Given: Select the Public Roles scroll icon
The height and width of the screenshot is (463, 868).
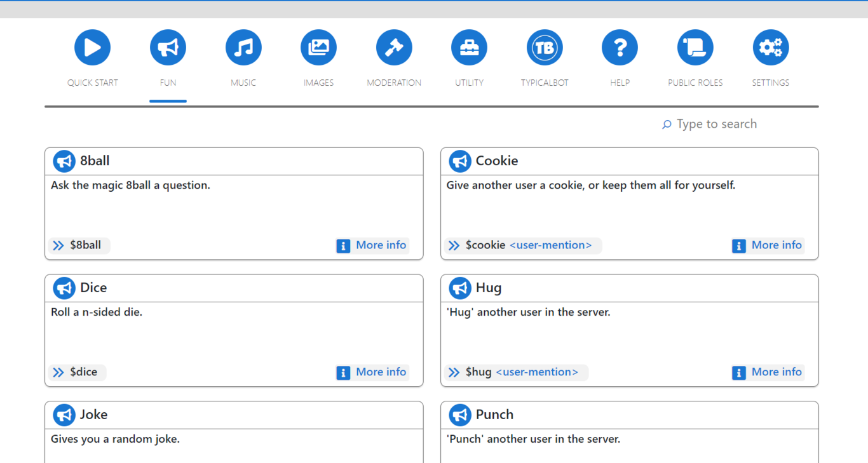Looking at the screenshot, I should coord(695,48).
